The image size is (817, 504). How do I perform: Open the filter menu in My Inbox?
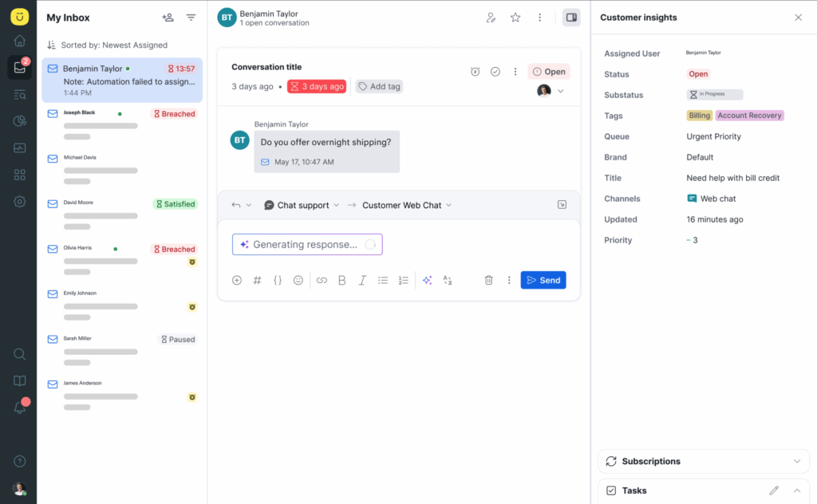191,17
